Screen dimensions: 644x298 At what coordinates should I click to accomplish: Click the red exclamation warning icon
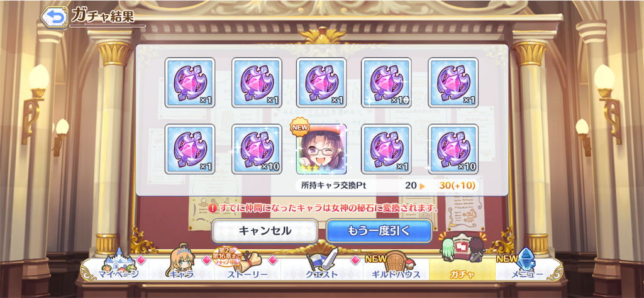pos(213,209)
